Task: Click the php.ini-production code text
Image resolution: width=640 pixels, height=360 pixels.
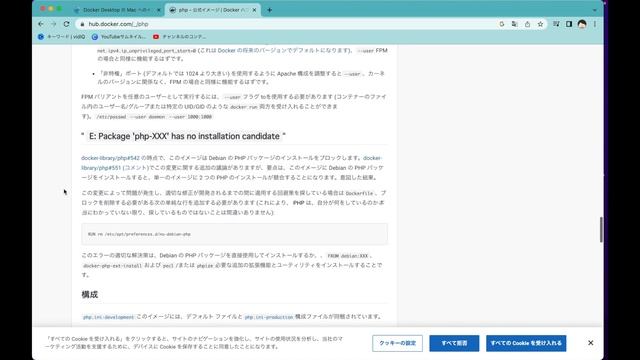Action: point(269,317)
